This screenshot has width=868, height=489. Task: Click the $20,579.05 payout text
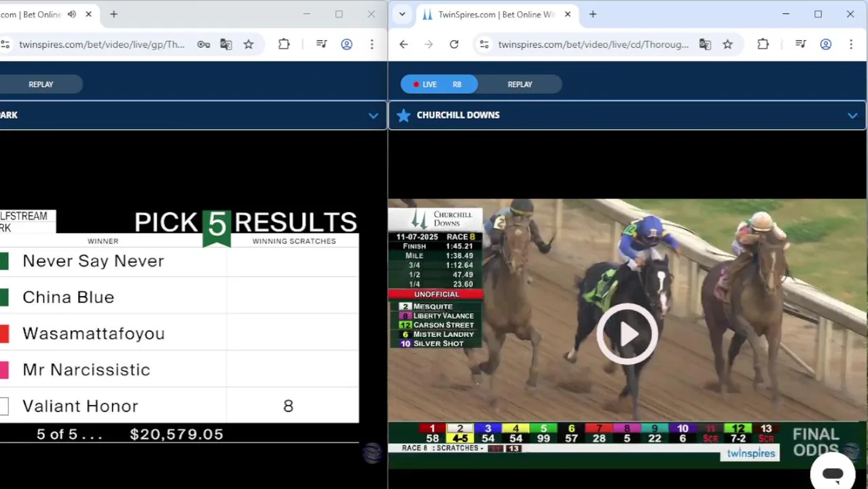point(177,435)
